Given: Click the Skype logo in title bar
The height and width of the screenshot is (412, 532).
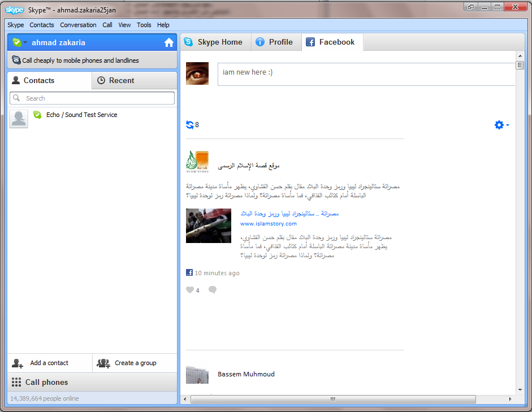Looking at the screenshot, I should click(14, 10).
